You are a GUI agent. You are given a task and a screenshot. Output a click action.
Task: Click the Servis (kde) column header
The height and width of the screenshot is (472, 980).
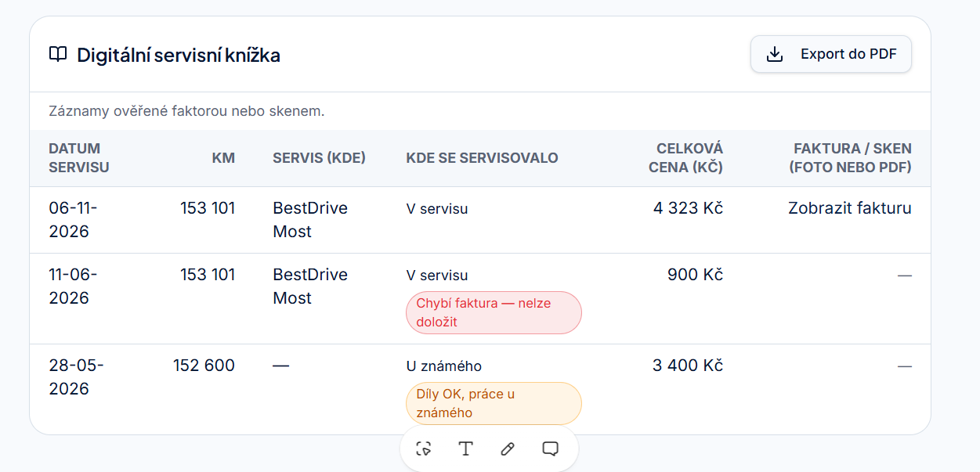[319, 158]
